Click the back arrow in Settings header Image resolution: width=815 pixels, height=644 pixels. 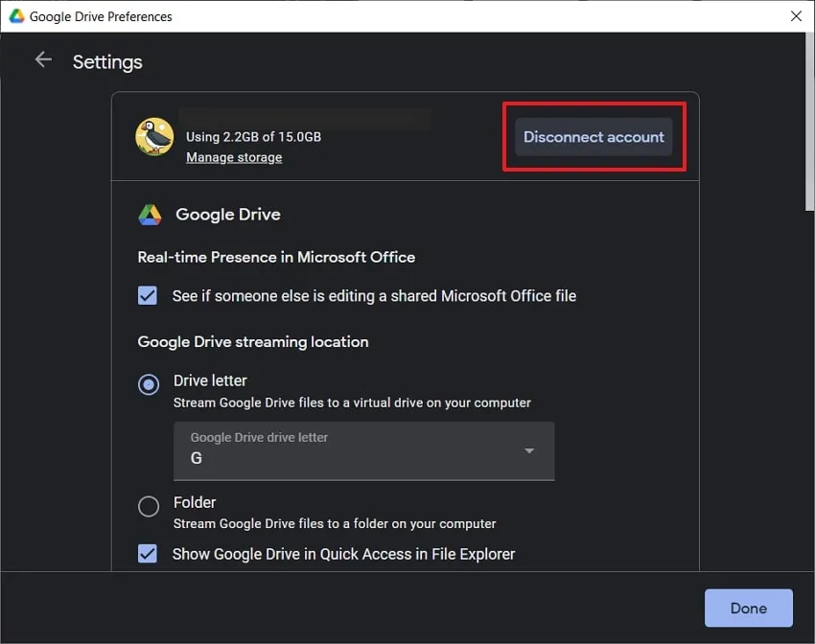(43, 59)
